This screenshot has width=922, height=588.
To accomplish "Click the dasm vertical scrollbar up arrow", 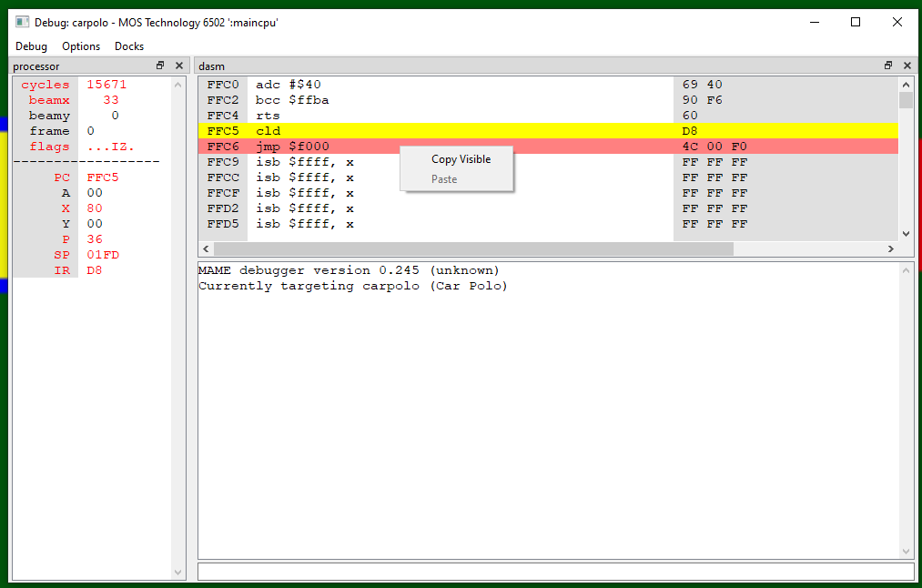I will 906,84.
